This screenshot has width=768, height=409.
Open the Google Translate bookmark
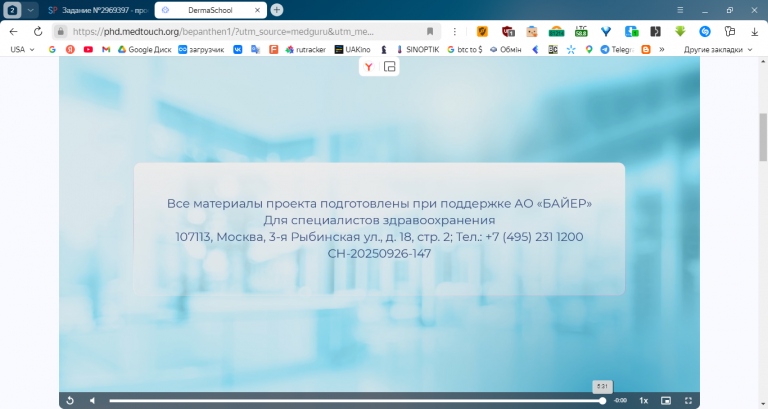[x=255, y=49]
